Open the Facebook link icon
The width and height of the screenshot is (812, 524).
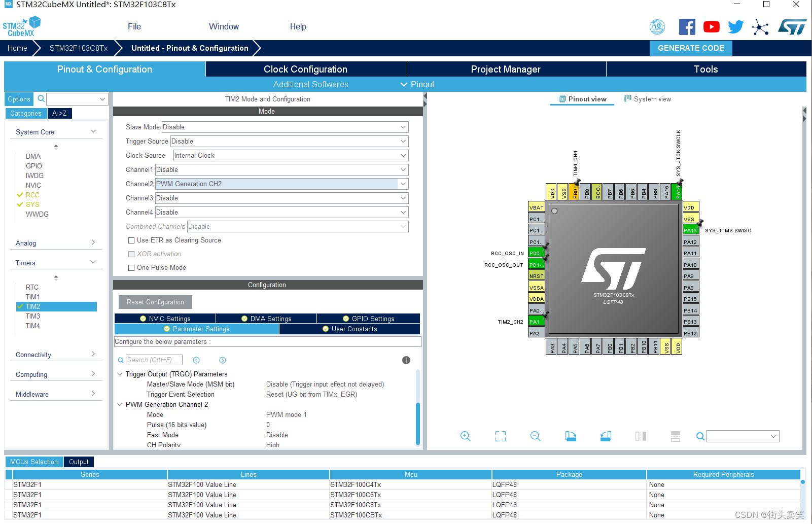click(x=687, y=27)
